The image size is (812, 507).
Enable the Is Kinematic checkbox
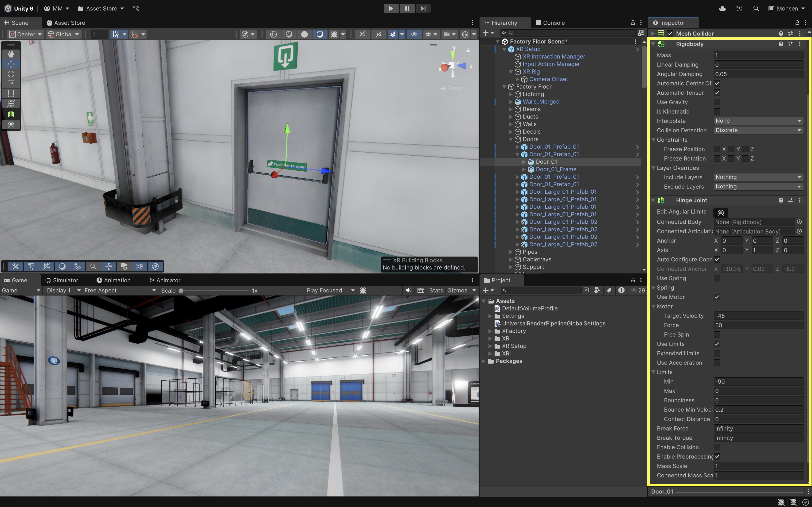[x=717, y=111]
